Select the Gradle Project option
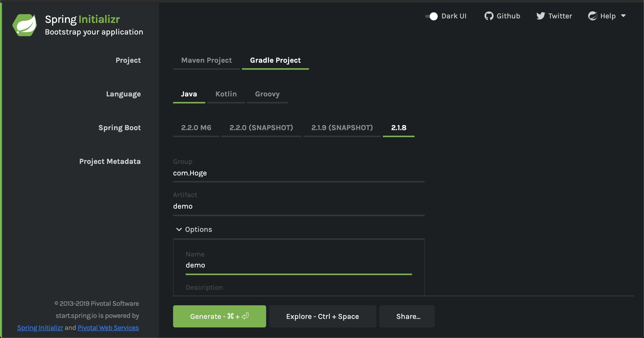 [275, 60]
